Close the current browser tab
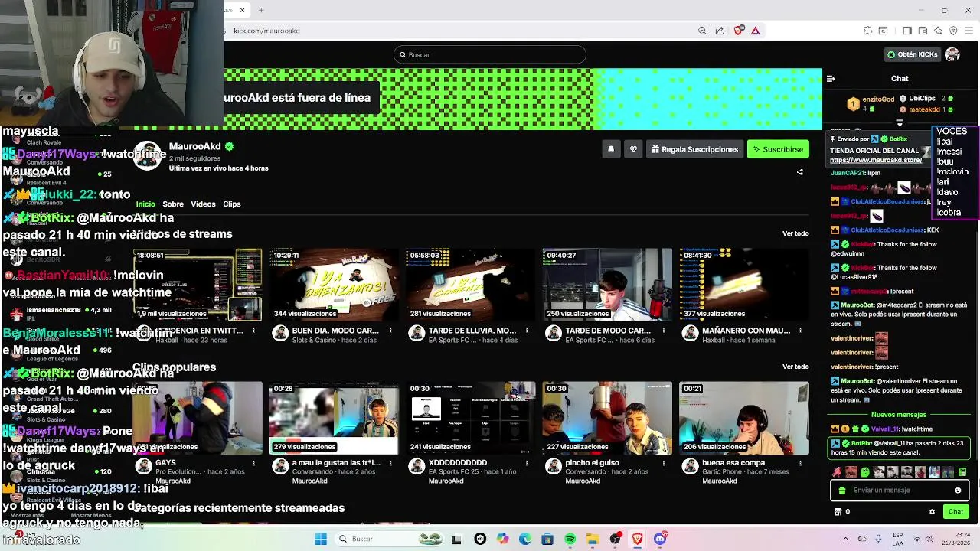Image resolution: width=980 pixels, height=551 pixels. click(x=242, y=10)
